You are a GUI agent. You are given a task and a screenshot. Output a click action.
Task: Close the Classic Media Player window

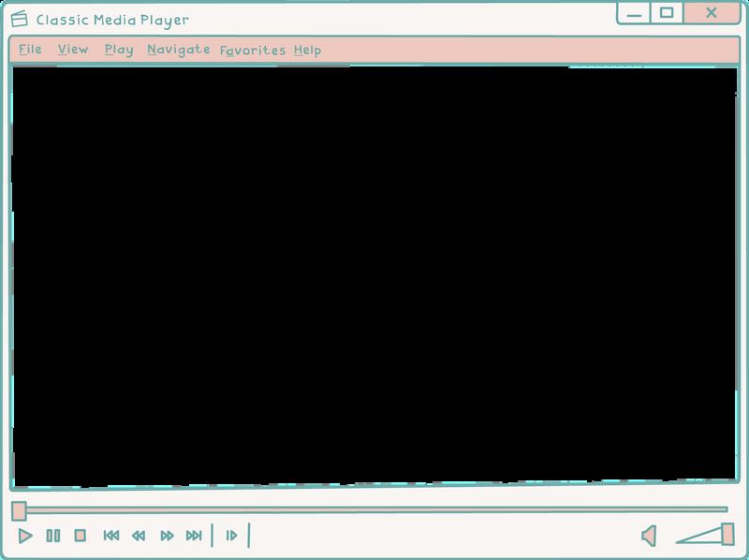(x=712, y=13)
